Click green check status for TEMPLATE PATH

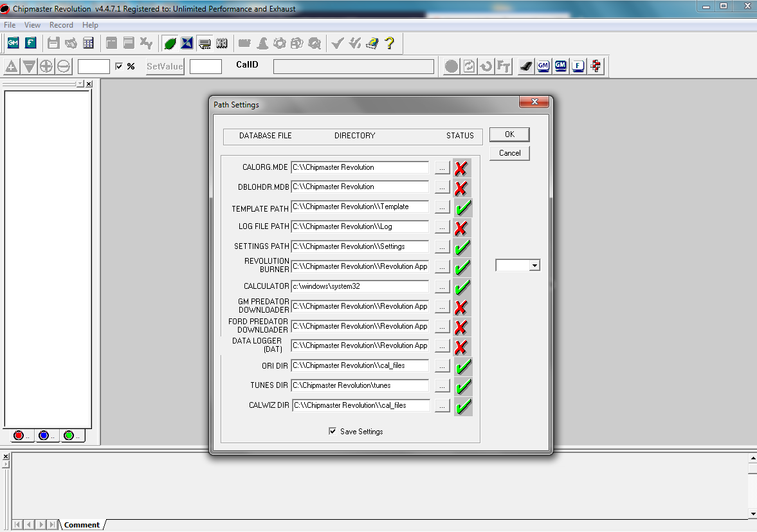coord(463,208)
